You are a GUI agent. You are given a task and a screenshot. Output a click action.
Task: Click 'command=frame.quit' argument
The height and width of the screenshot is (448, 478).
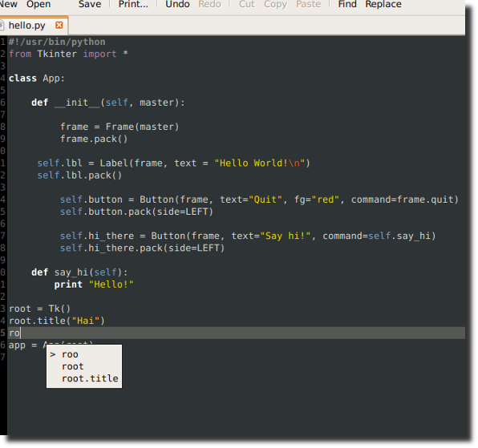(x=402, y=200)
